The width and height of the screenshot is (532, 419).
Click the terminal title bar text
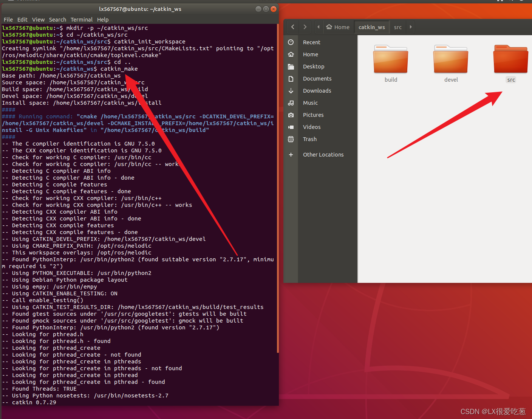(140, 9)
